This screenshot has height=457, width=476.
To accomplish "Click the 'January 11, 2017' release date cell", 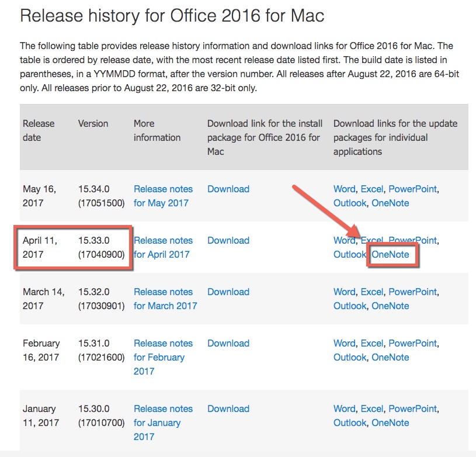I will tap(41, 416).
